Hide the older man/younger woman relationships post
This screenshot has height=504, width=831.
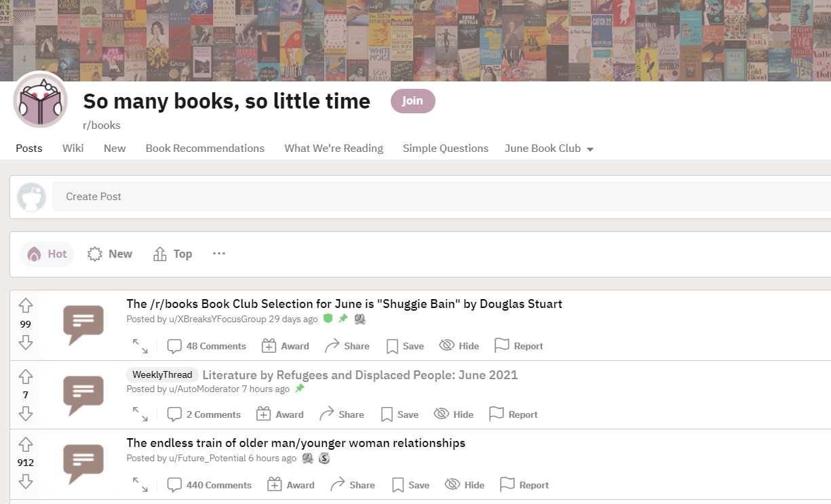[452, 485]
